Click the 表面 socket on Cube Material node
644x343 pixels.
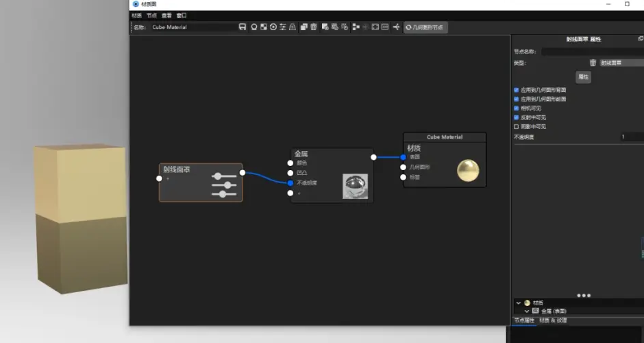tap(404, 157)
